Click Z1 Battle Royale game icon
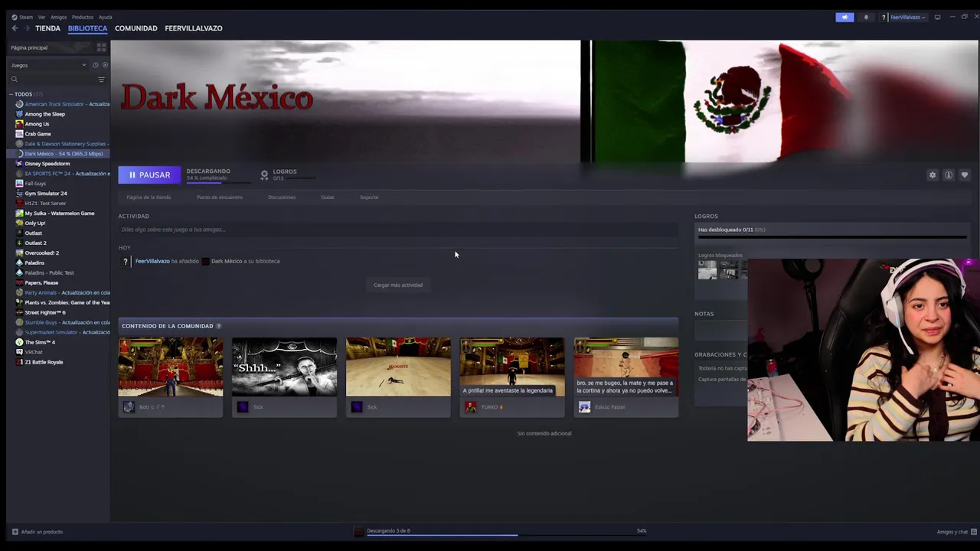 pyautogui.click(x=20, y=362)
